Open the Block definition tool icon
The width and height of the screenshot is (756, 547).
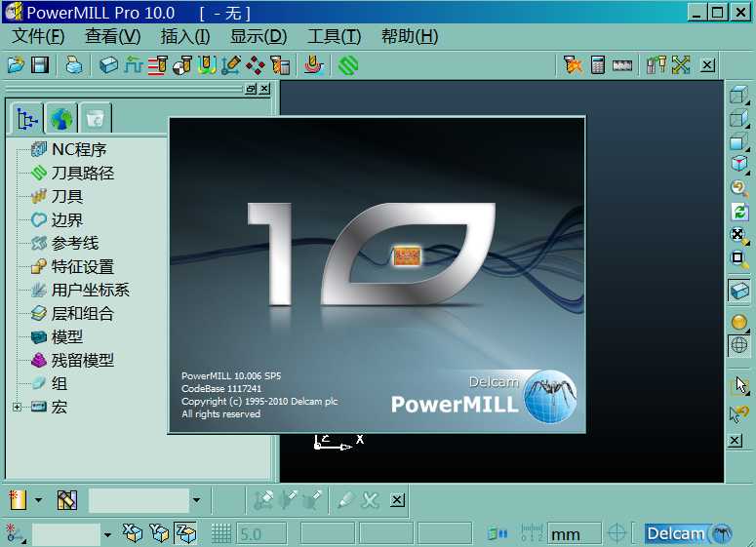point(109,65)
